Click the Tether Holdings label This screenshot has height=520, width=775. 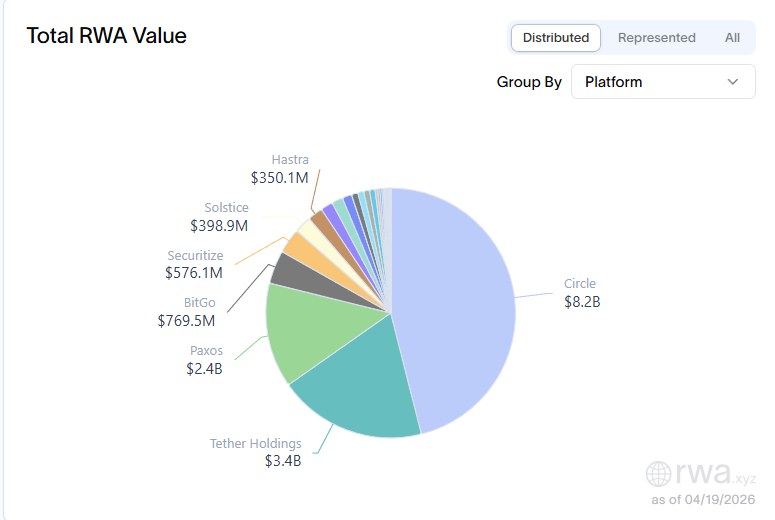(256, 443)
